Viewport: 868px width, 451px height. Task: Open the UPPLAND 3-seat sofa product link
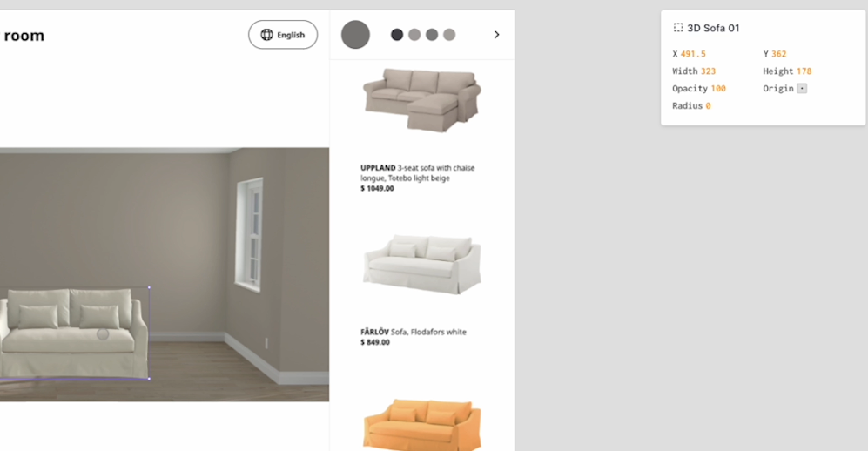pos(417,172)
